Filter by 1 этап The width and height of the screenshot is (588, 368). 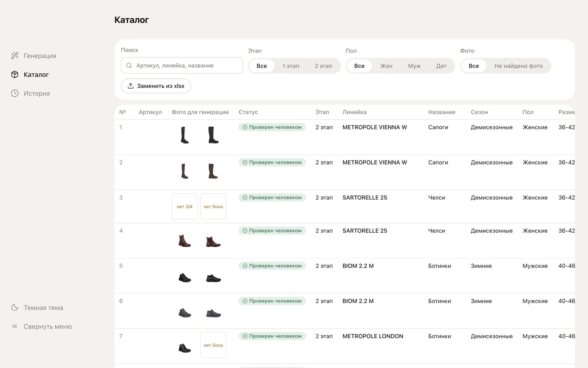click(291, 66)
